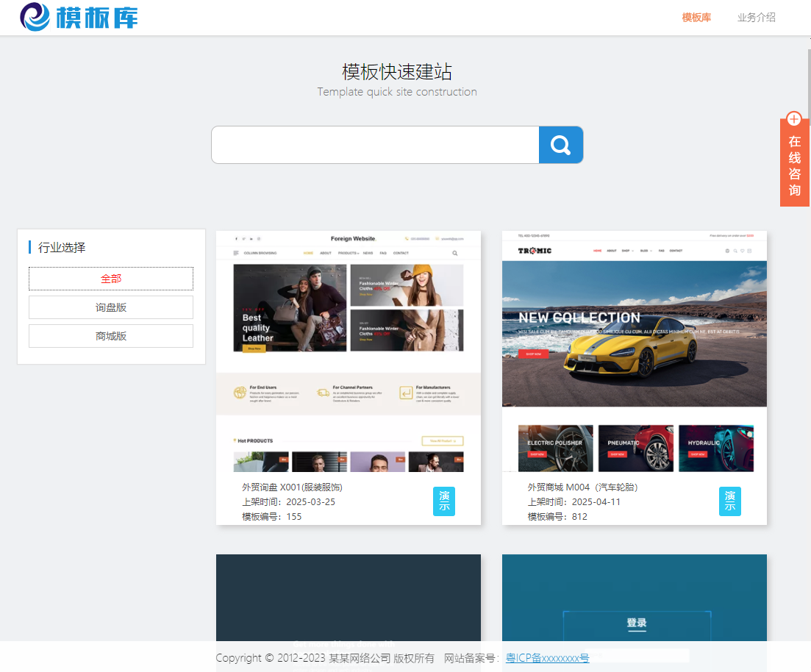Click the wishlist heart icon in TROMIC header
Viewport: 811px width, 672px height.
(743, 251)
